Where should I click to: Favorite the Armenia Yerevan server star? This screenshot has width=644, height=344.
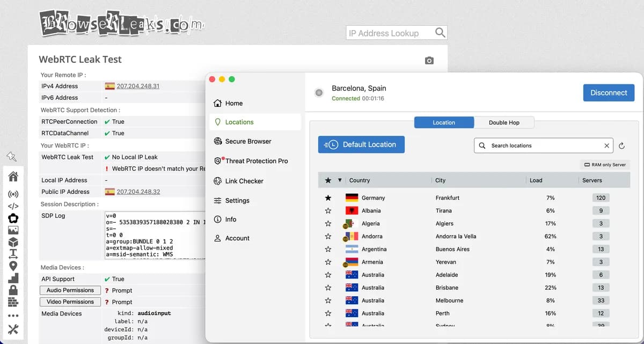click(x=328, y=262)
